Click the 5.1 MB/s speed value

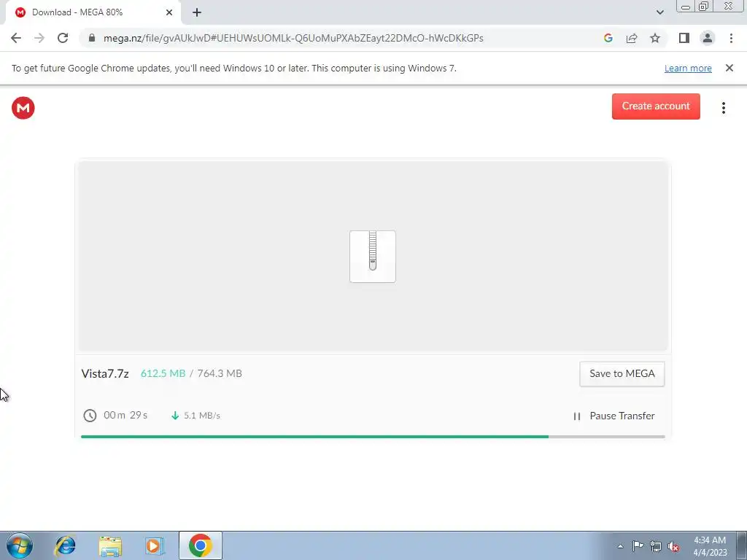(x=202, y=416)
